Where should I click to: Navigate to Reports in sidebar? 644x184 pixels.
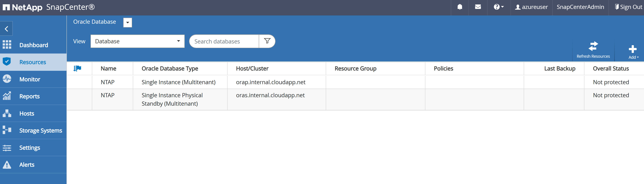click(29, 96)
